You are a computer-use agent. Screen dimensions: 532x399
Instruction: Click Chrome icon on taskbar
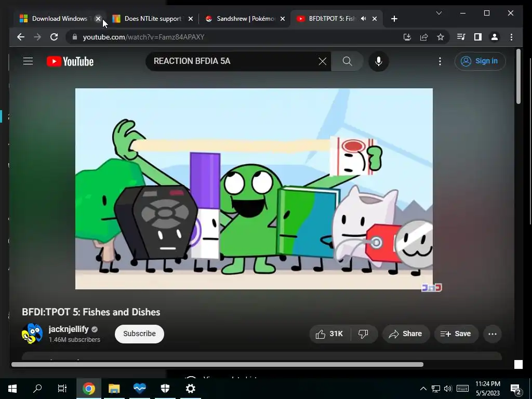(x=88, y=389)
